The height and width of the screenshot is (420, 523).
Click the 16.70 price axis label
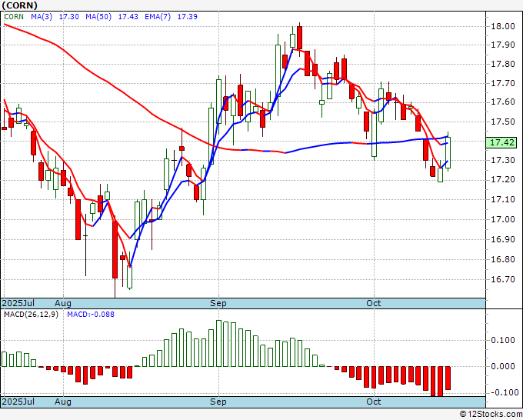pos(503,279)
